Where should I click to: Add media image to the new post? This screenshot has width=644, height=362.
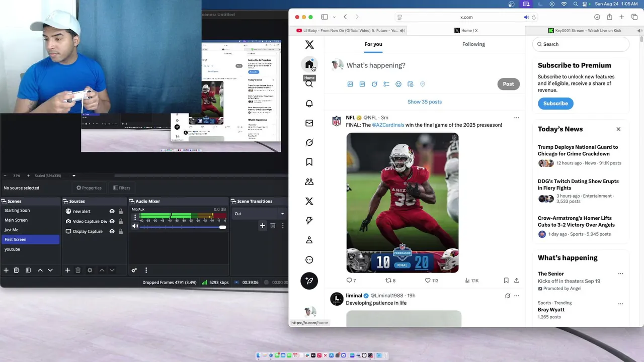(350, 84)
